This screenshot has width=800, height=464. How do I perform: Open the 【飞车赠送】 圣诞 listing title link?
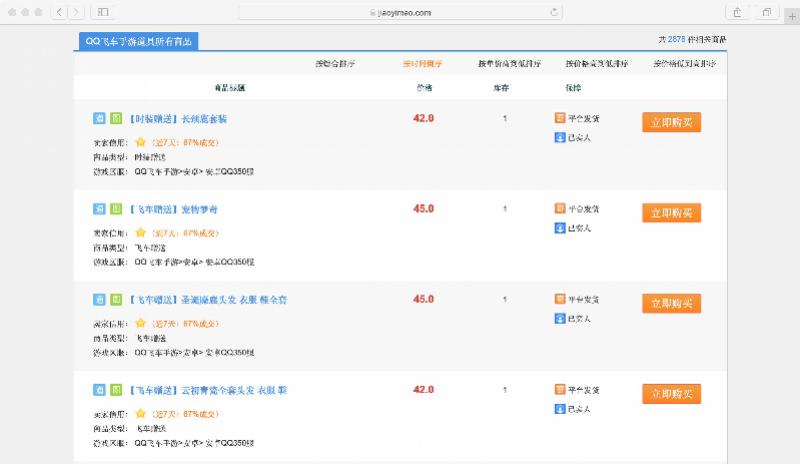pyautogui.click(x=208, y=300)
